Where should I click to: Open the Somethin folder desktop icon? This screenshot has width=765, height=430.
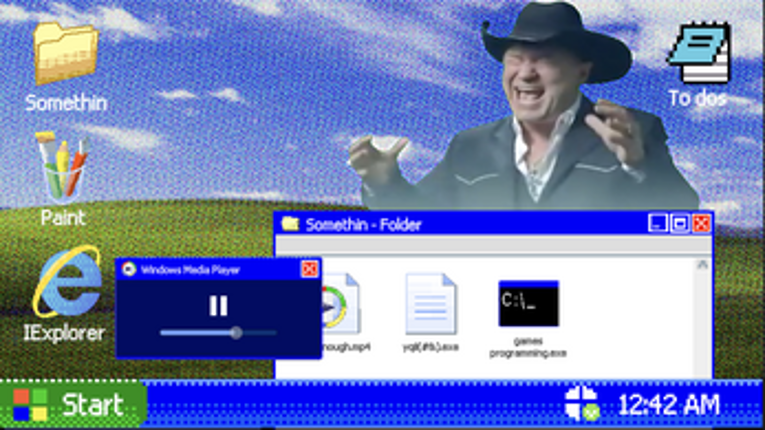pyautogui.click(x=66, y=54)
